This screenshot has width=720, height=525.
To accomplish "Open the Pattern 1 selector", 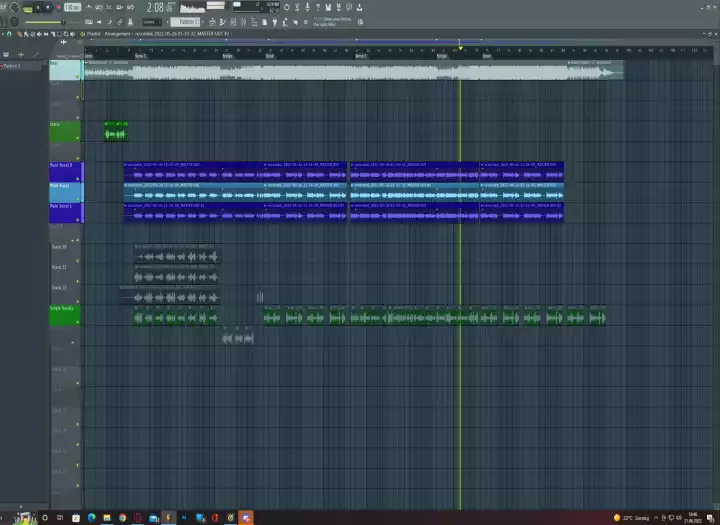I will click(x=185, y=22).
